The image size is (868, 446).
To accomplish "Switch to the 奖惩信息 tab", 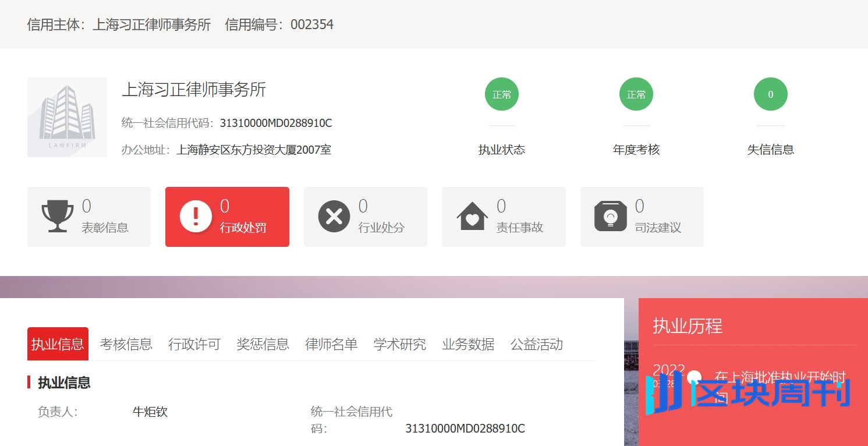I will click(x=263, y=344).
